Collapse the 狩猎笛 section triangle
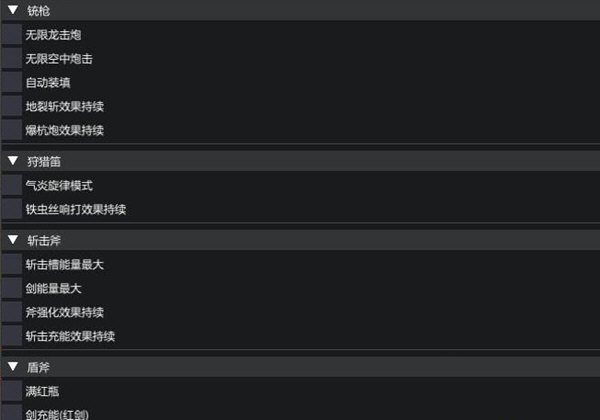Viewport: 600px width, 420px height. click(x=13, y=160)
